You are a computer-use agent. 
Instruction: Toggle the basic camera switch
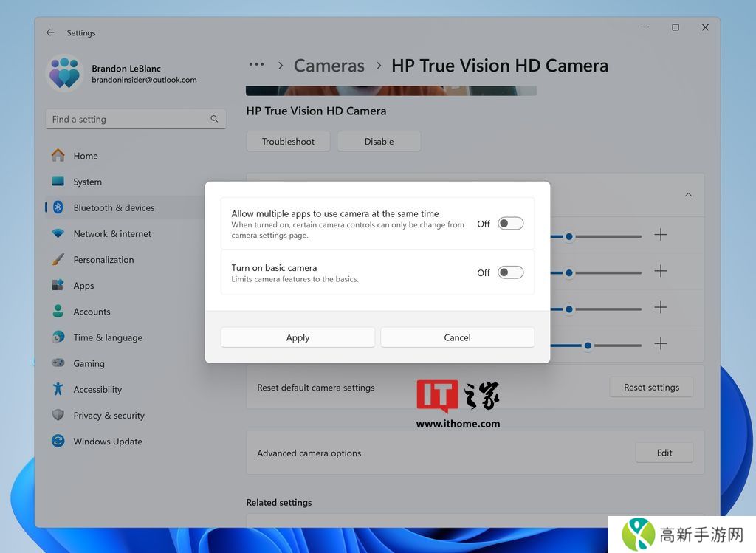point(510,272)
